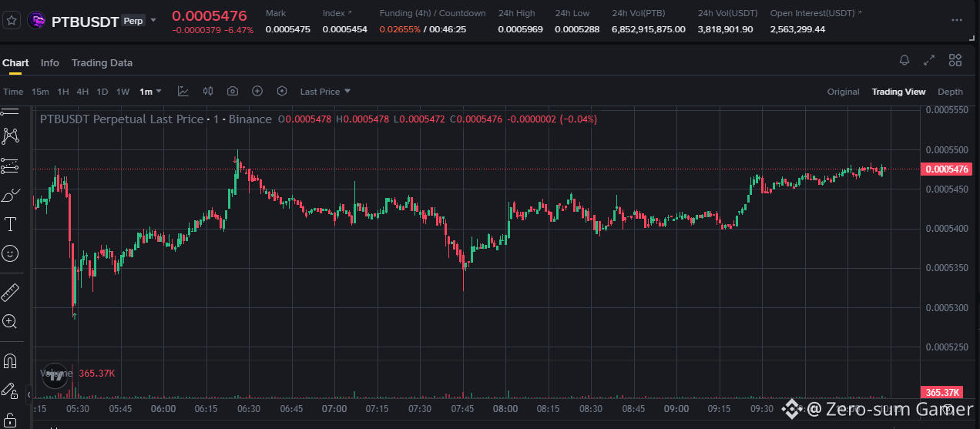Take a chart snapshot with camera icon

point(233,91)
